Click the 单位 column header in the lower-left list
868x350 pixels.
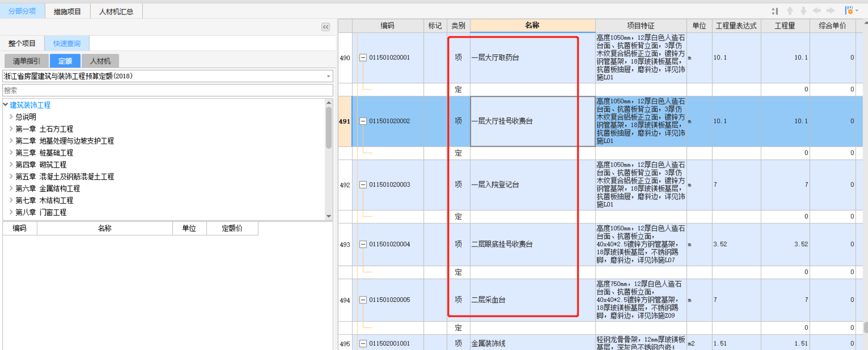click(189, 228)
